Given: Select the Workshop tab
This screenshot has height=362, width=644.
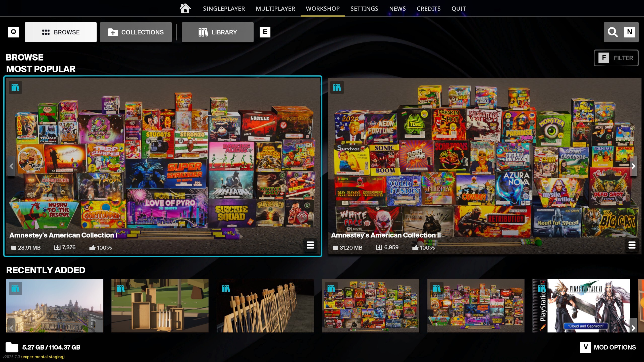Looking at the screenshot, I should (x=323, y=9).
